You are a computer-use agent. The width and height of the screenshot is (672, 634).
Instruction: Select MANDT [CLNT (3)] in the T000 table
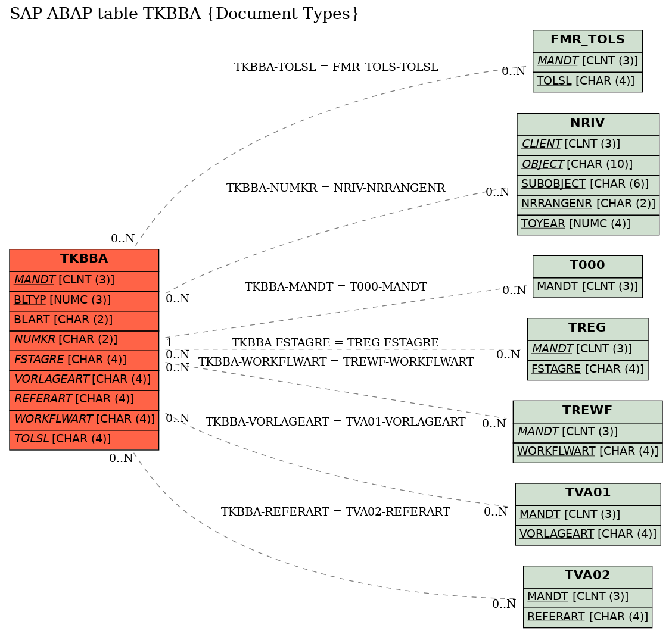[587, 288]
